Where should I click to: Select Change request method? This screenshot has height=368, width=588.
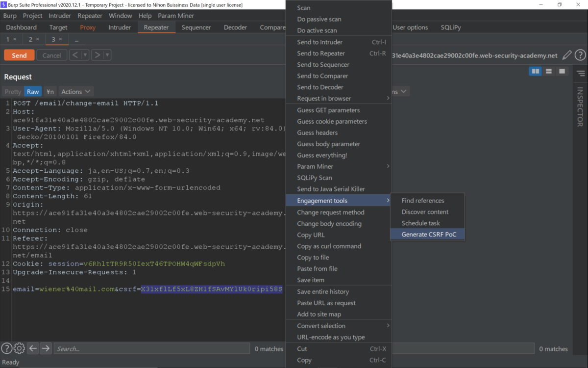[339, 212]
